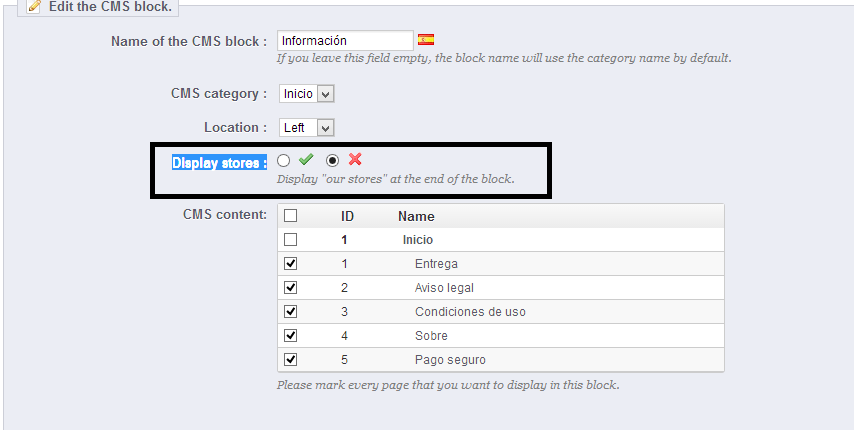Uncheck the Aviso legal checkbox
854x430 pixels.
tap(291, 288)
